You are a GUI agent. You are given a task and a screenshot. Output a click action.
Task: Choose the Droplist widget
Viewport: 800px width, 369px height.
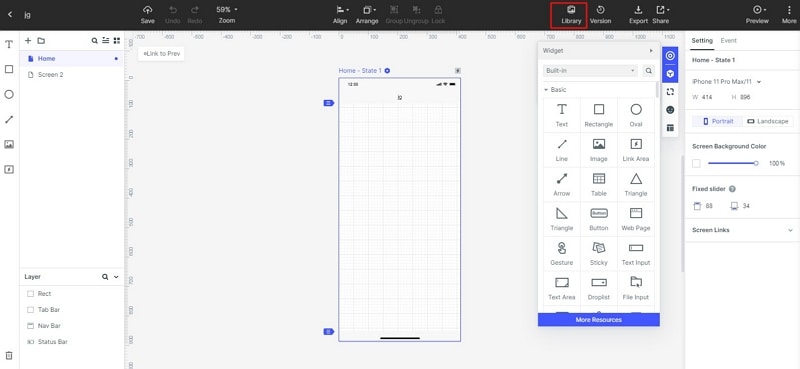[x=599, y=288]
